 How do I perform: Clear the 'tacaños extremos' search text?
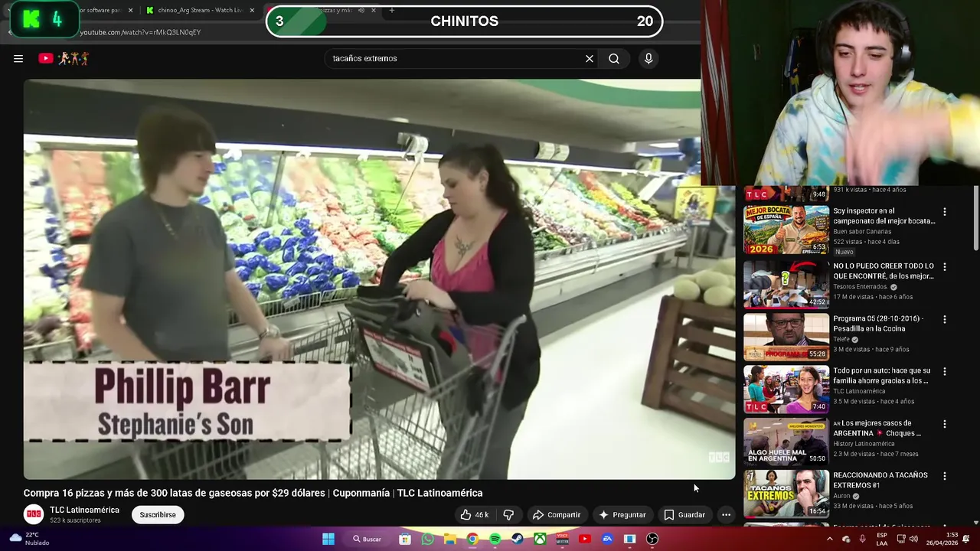pyautogui.click(x=590, y=58)
